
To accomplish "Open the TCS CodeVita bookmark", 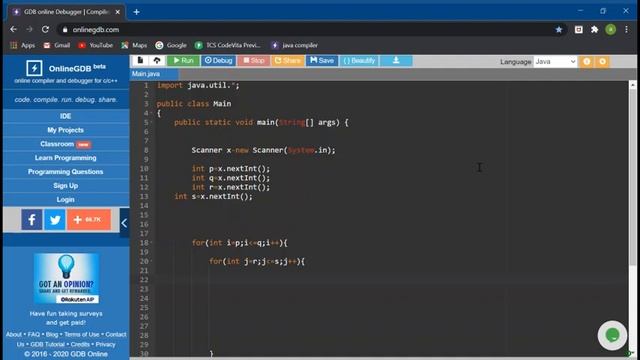I will click(228, 45).
